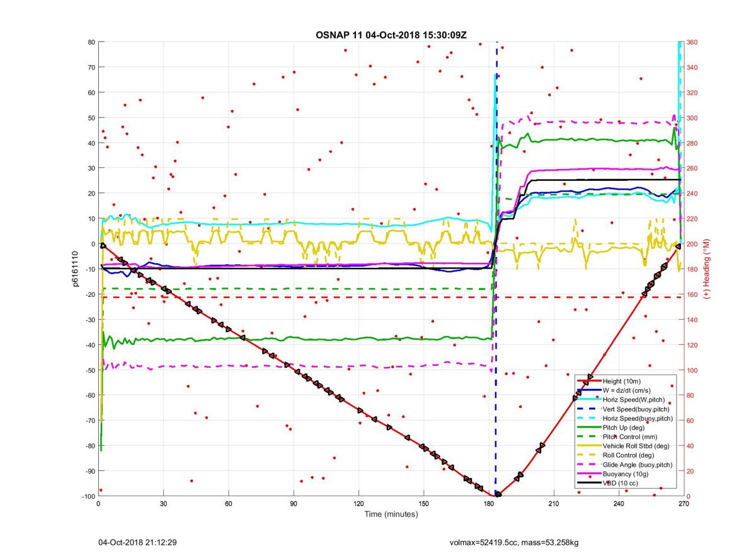756x558 pixels.
Task: Click the plot title "OSNAP 11 04-Oct-2018 15:30:09Z"
Action: coord(391,34)
